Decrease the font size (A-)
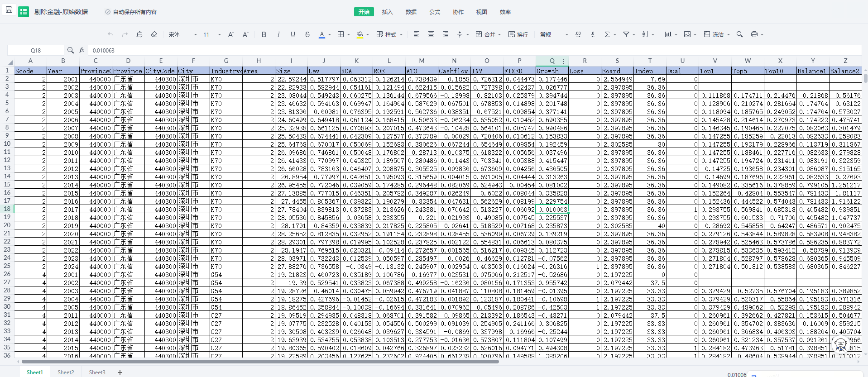 point(245,34)
